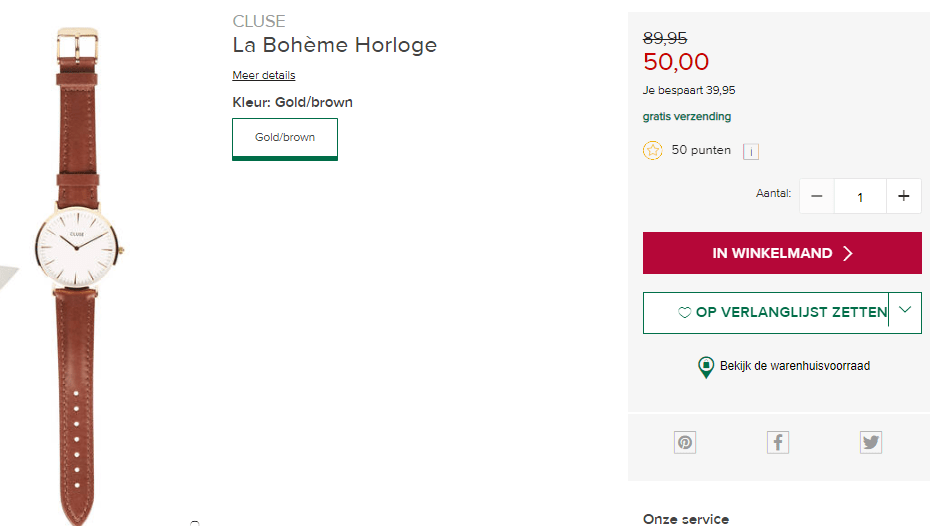Click heart icon on wishlist button

(685, 313)
